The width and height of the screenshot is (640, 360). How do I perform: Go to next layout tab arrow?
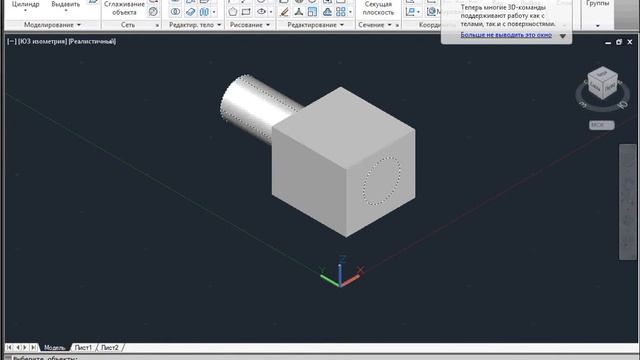(x=25, y=347)
